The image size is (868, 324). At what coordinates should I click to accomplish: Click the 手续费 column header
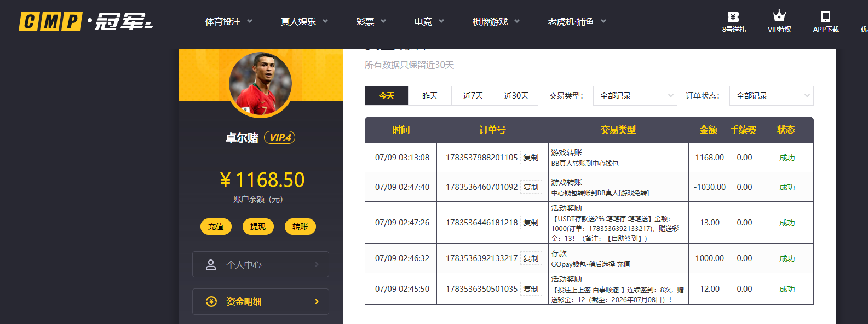click(743, 130)
